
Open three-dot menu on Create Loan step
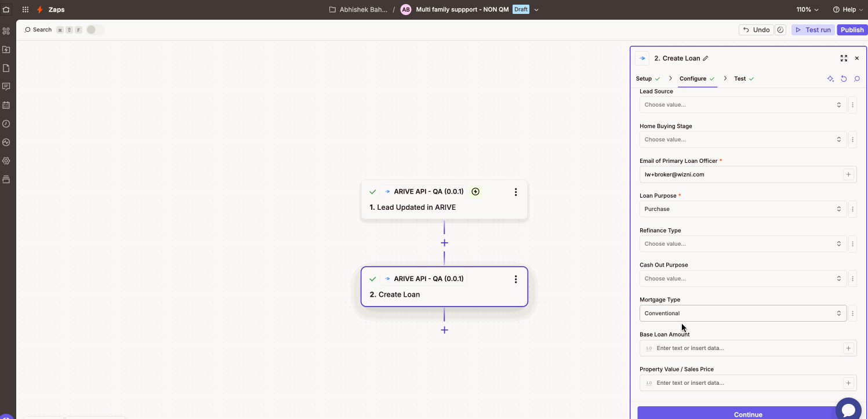click(x=515, y=279)
